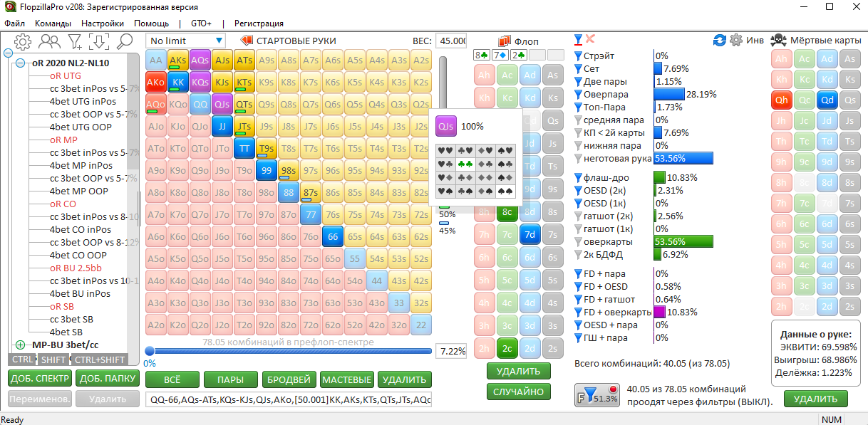Screen dimensions: 868x425
Task: Click the red X clear filters icon
Action: pyautogui.click(x=590, y=40)
